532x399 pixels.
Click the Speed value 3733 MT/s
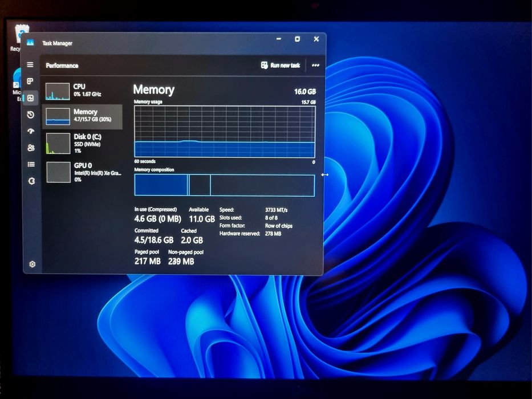pos(276,210)
